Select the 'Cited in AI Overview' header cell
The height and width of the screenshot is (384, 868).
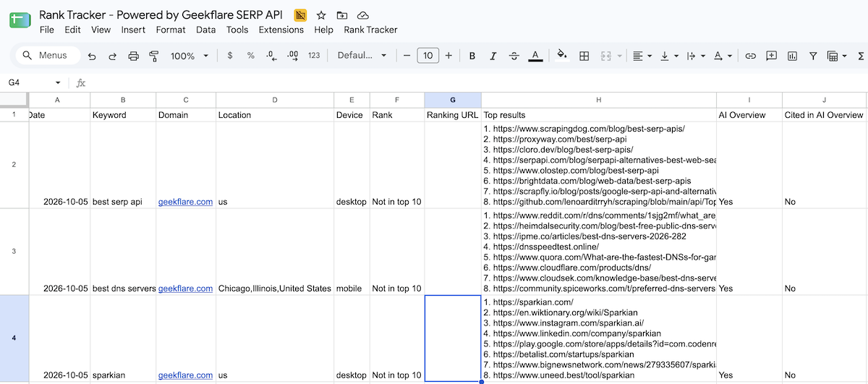coord(825,115)
